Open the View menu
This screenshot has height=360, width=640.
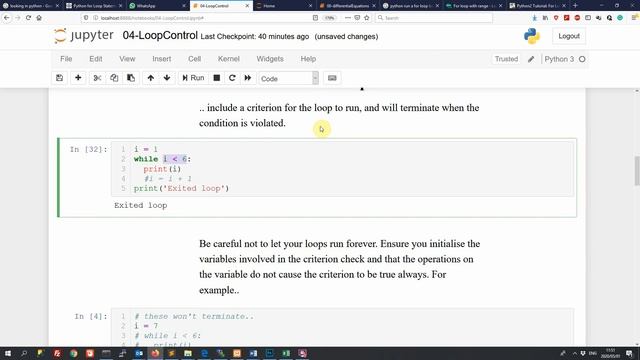pyautogui.click(x=127, y=59)
